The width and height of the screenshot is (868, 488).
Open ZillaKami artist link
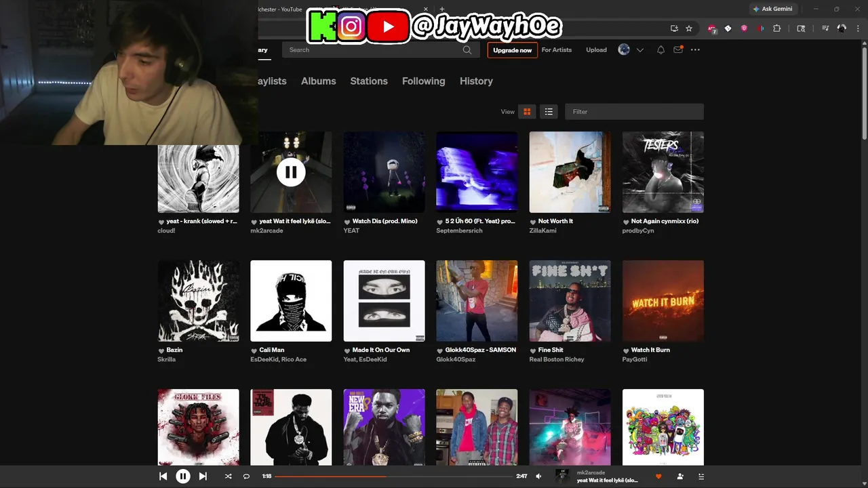[543, 230]
